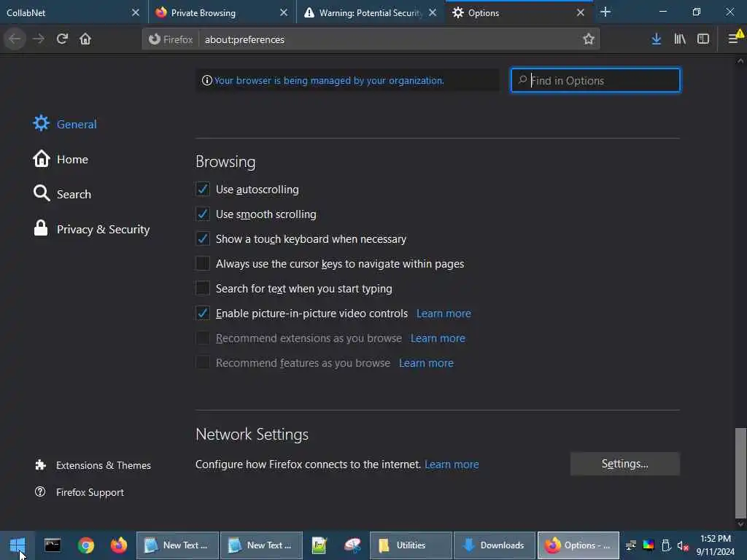Open Learn more for Recommend features
The image size is (747, 560).
[x=426, y=363]
